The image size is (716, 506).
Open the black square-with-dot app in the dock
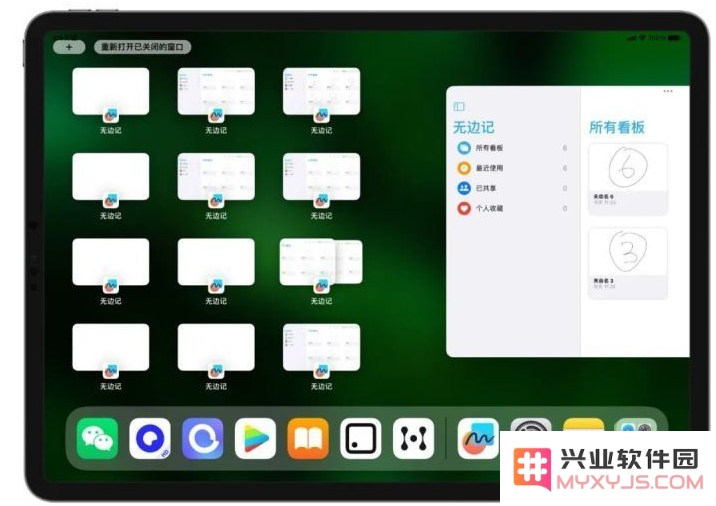pyautogui.click(x=361, y=438)
